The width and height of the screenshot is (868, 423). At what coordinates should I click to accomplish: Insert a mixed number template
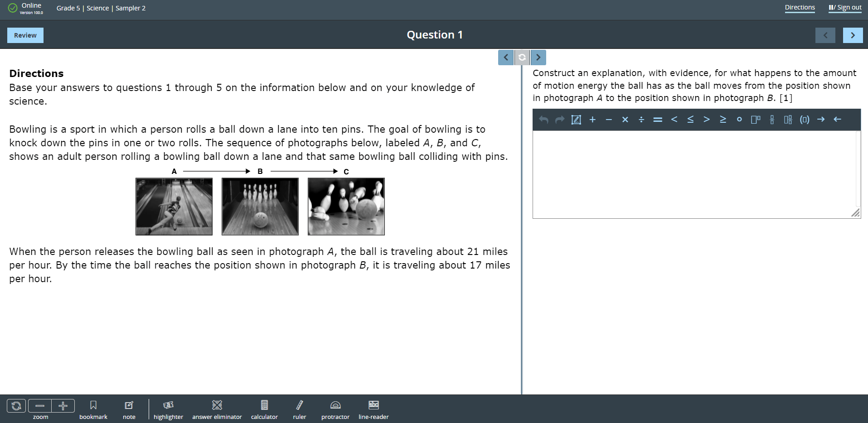point(788,120)
